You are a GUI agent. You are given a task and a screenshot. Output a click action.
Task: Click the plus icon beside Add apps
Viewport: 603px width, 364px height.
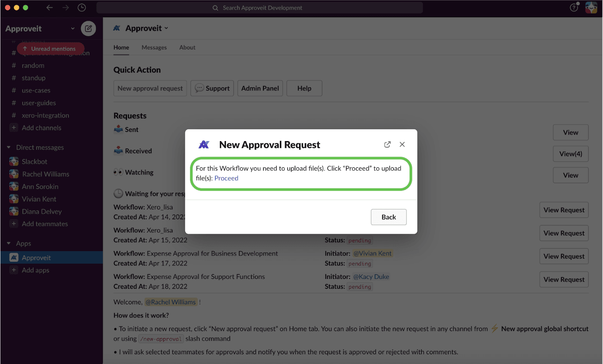pyautogui.click(x=14, y=270)
